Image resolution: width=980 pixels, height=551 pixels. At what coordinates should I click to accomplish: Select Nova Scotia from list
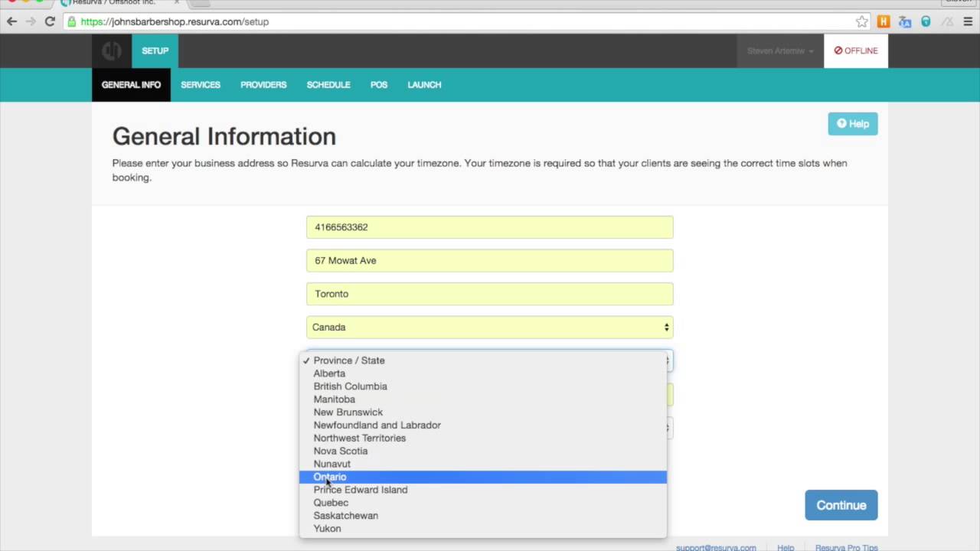[x=483, y=452]
